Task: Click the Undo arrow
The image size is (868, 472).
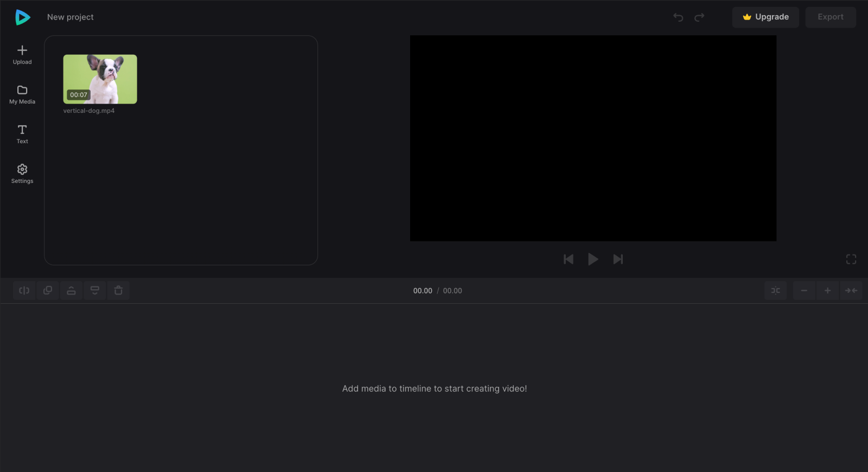Action: point(678,17)
